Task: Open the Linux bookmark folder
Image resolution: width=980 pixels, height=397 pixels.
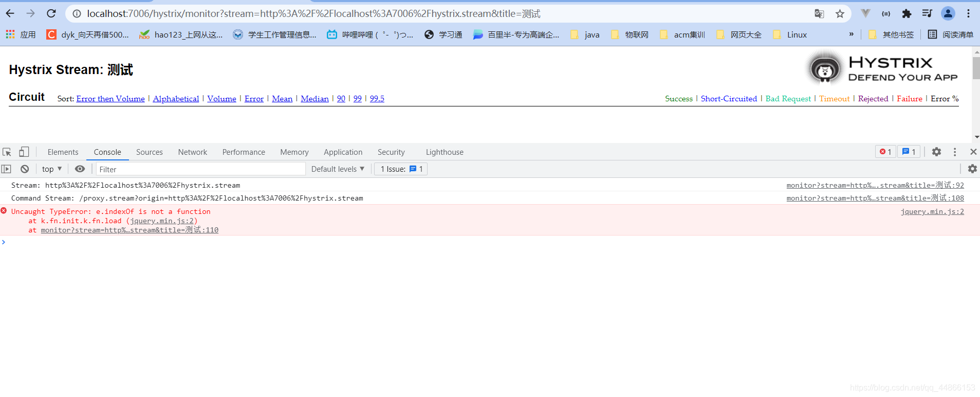Action: pos(790,34)
